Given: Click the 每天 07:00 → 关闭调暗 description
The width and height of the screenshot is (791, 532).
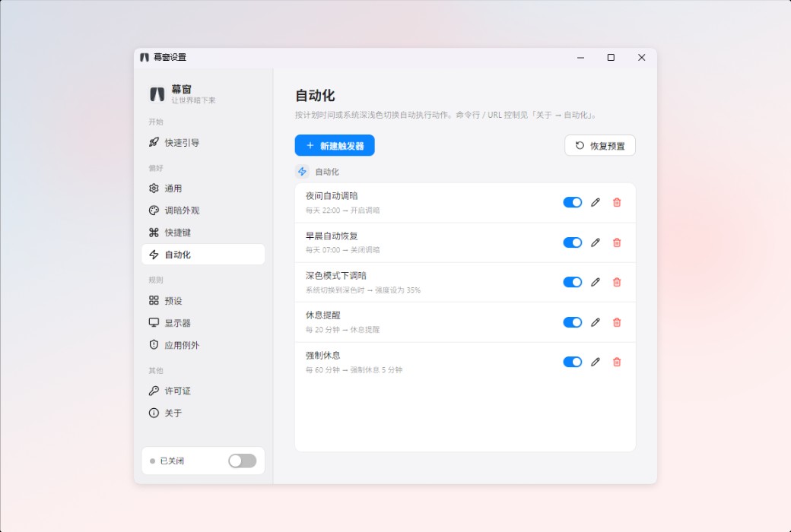Looking at the screenshot, I should [x=342, y=250].
